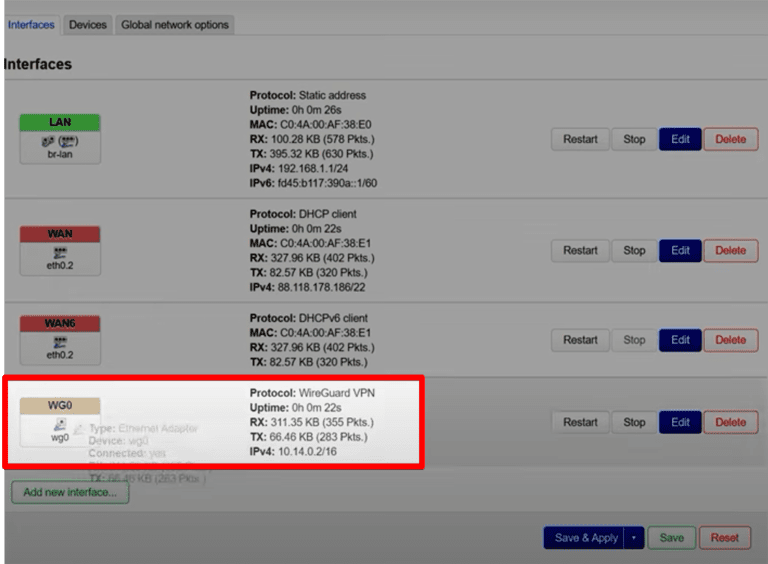Click Protocol: DHCP client text
The width and height of the screenshot is (768, 564).
pyautogui.click(x=303, y=214)
